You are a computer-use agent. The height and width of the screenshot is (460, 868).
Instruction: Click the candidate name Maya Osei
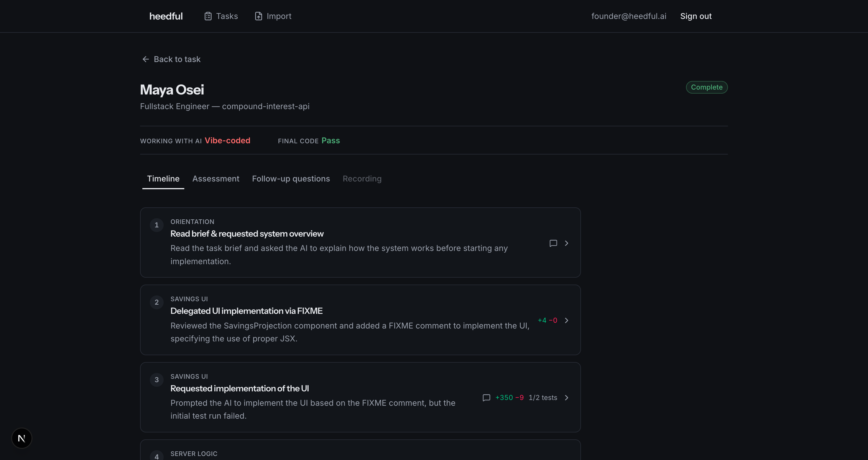[172, 90]
